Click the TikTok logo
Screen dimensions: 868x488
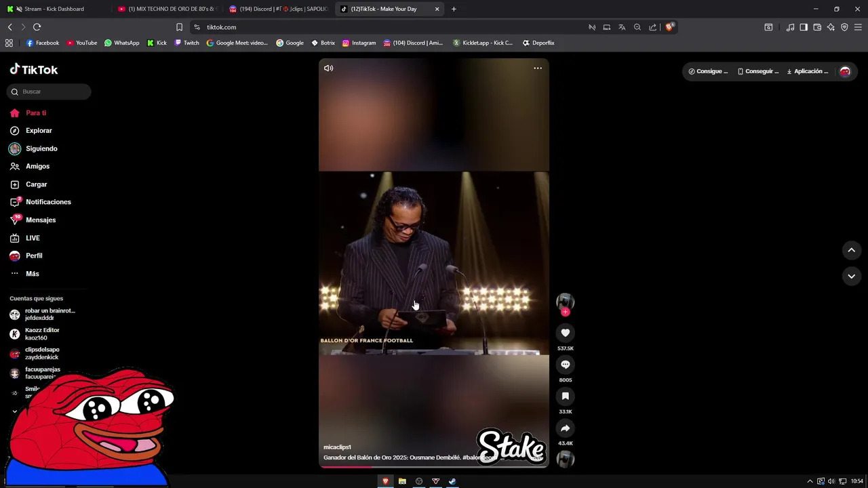(x=34, y=69)
